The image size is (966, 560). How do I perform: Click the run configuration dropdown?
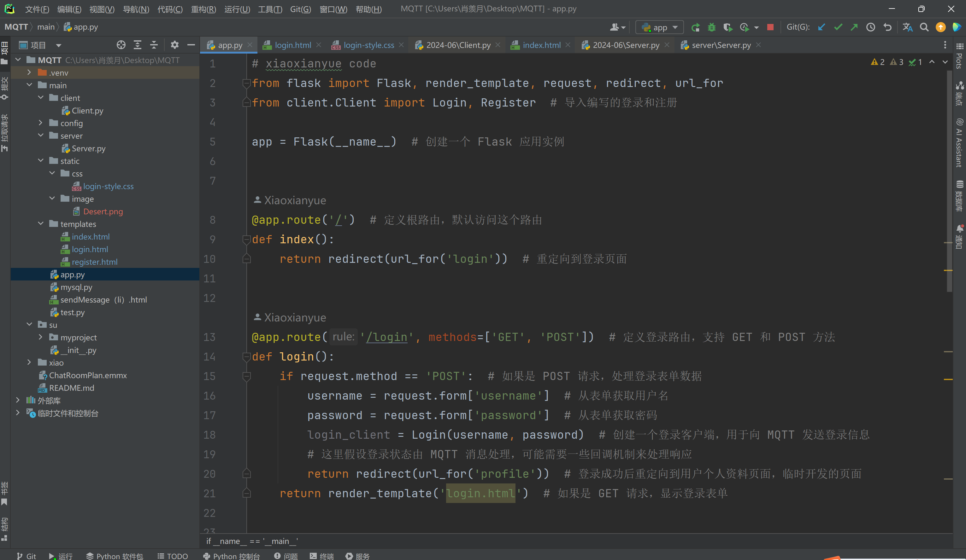[659, 27]
